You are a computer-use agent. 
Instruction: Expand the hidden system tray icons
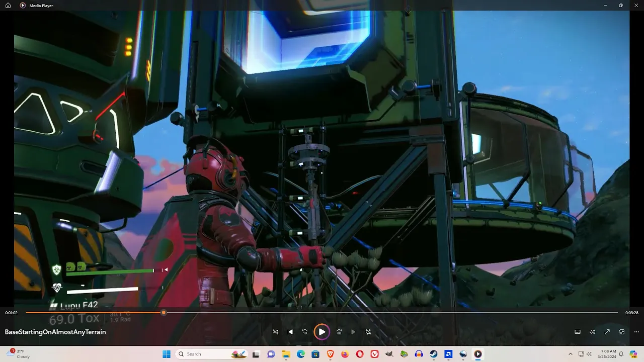[x=570, y=354]
